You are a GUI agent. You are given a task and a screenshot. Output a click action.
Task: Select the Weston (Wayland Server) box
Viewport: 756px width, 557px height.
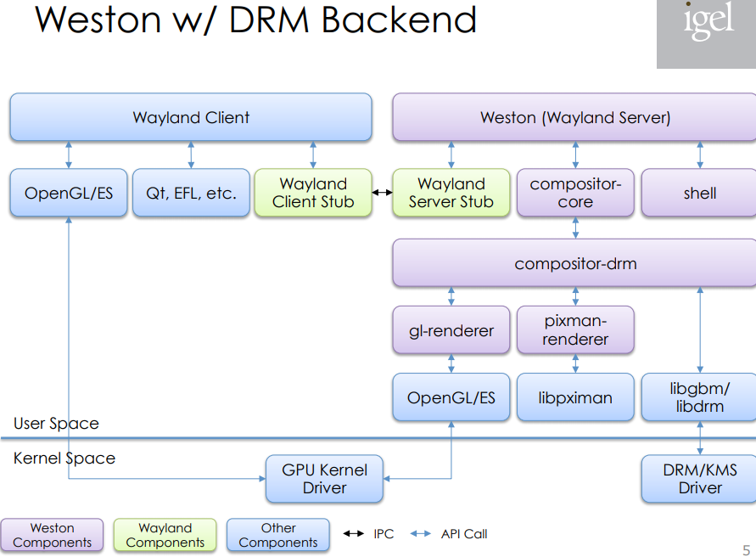576,117
